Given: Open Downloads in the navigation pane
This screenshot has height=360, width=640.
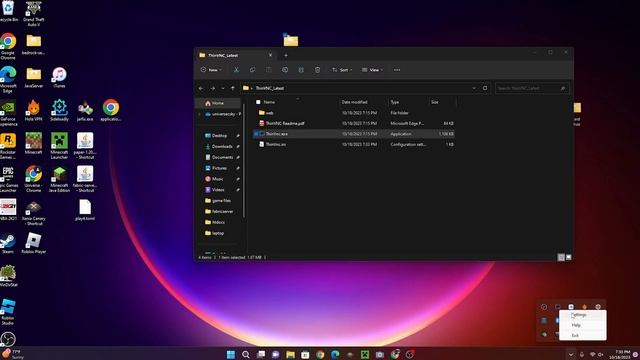Looking at the screenshot, I should [220, 147].
